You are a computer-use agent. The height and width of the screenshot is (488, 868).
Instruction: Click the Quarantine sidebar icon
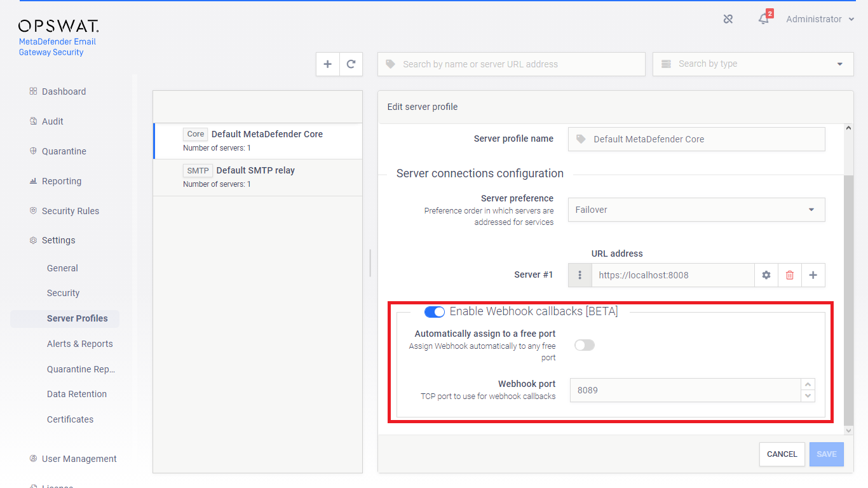[x=33, y=151]
